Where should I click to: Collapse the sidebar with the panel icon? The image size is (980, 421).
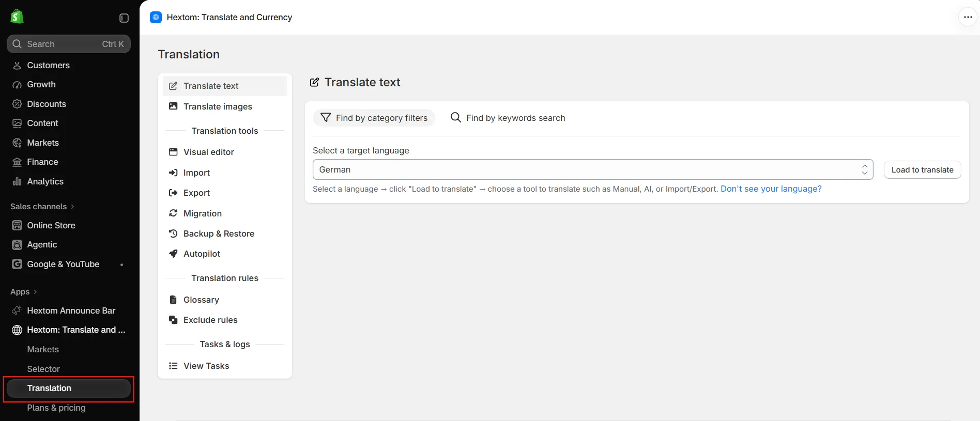(x=124, y=18)
